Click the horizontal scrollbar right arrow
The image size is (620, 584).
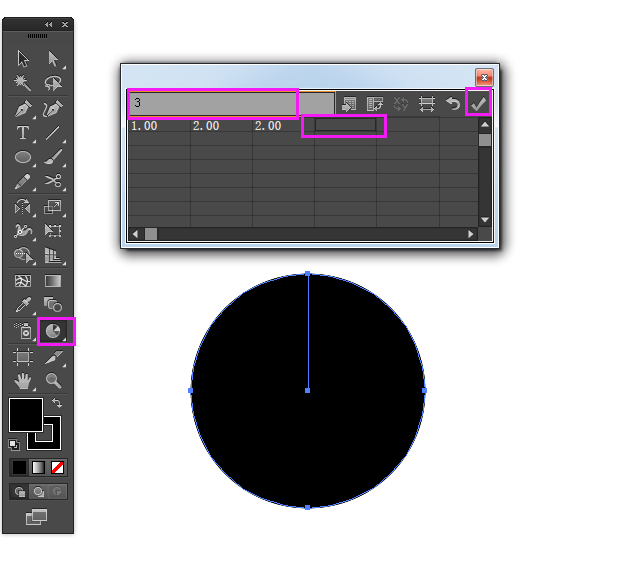[x=471, y=234]
